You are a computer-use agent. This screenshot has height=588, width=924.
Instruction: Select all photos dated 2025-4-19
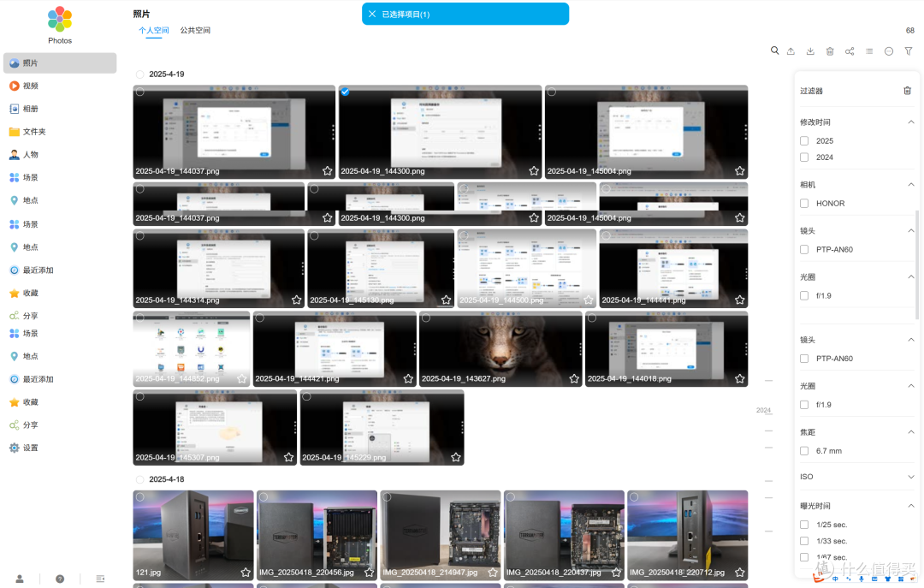pyautogui.click(x=139, y=74)
